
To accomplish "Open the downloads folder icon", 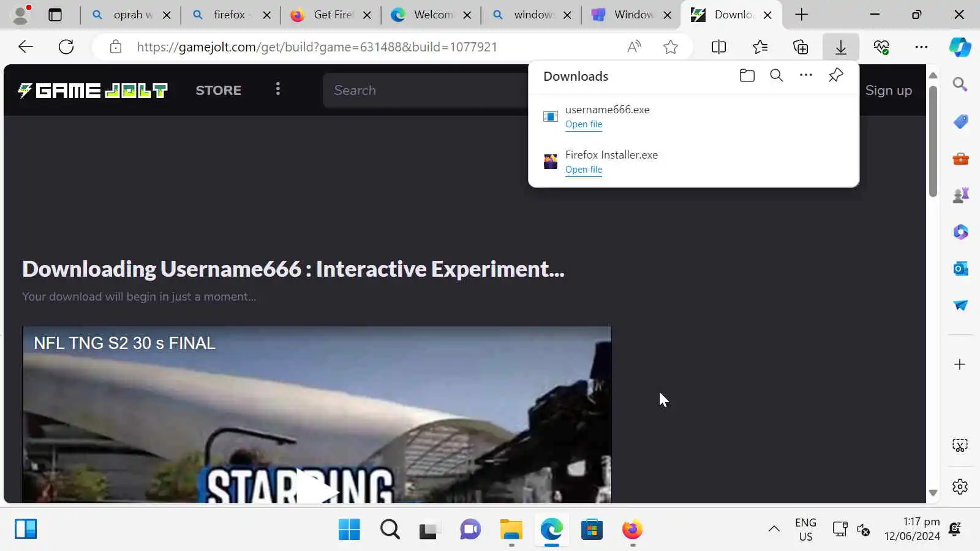I will pyautogui.click(x=747, y=75).
